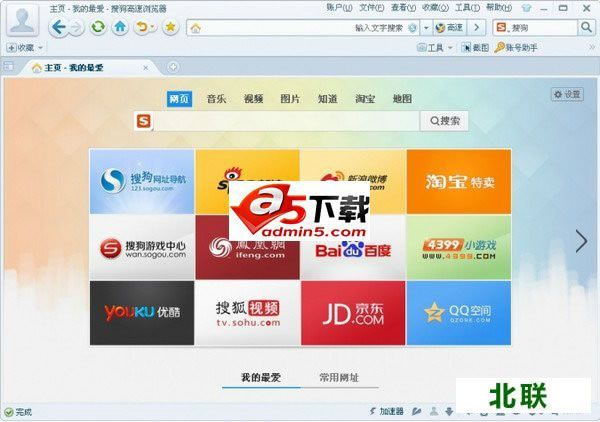Click the undo closed page icon
The image size is (600, 422).
point(143,27)
